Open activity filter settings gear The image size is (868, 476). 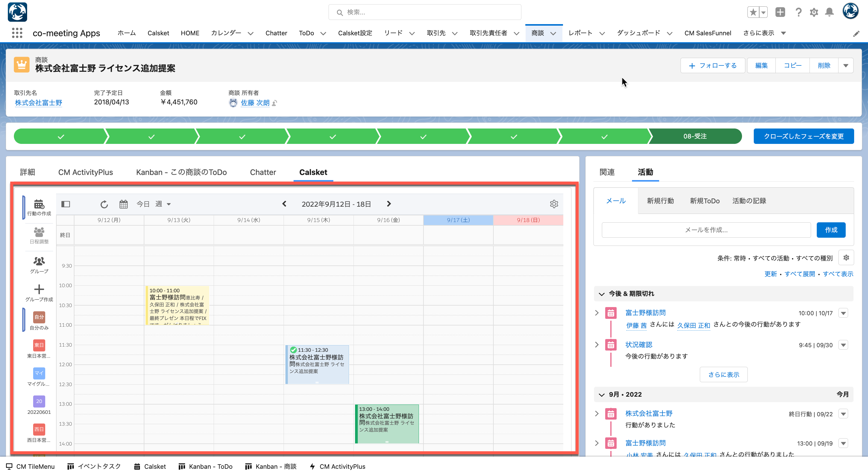click(x=846, y=258)
